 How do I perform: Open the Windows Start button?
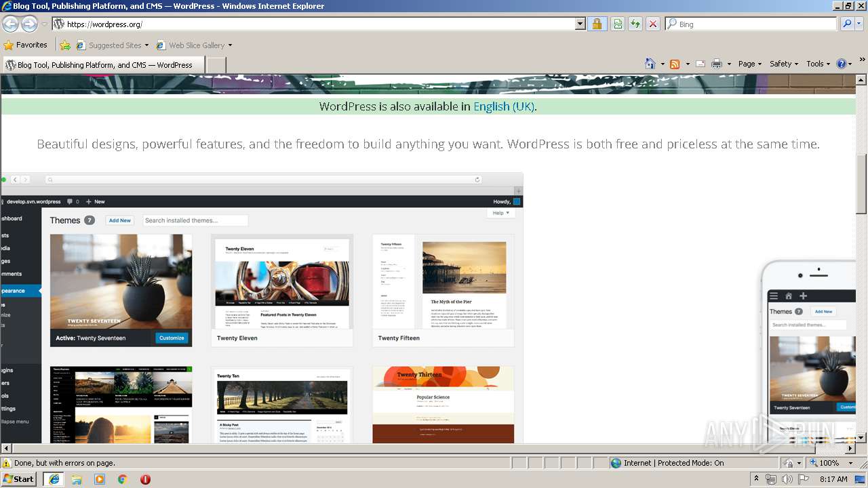coord(18,479)
